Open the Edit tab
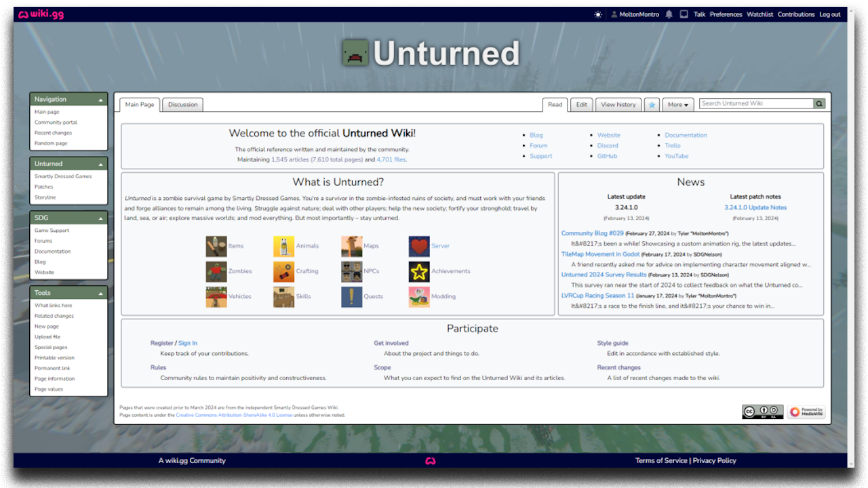 (x=582, y=104)
